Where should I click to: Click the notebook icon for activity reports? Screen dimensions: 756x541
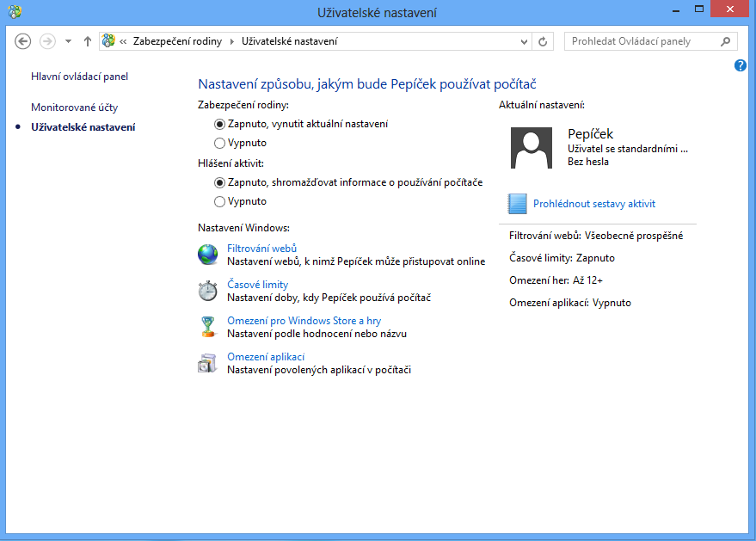point(517,204)
